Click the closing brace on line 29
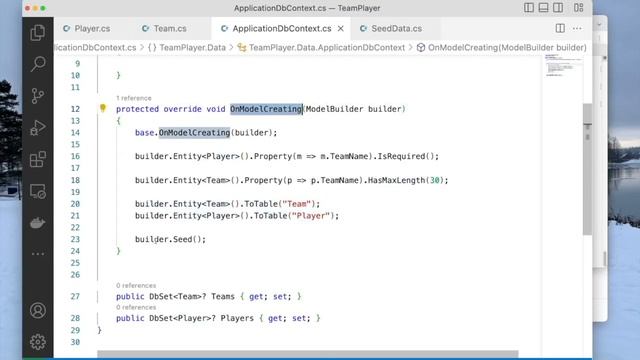640x360 pixels. [x=100, y=330]
